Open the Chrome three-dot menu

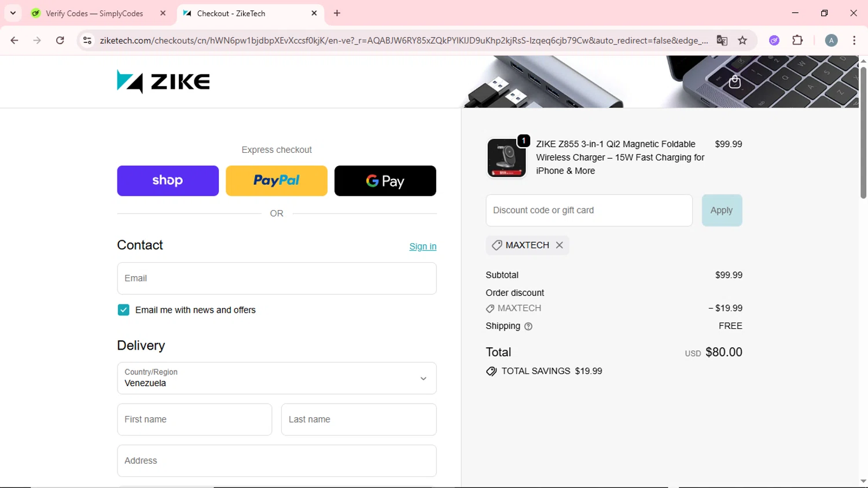tap(854, 41)
